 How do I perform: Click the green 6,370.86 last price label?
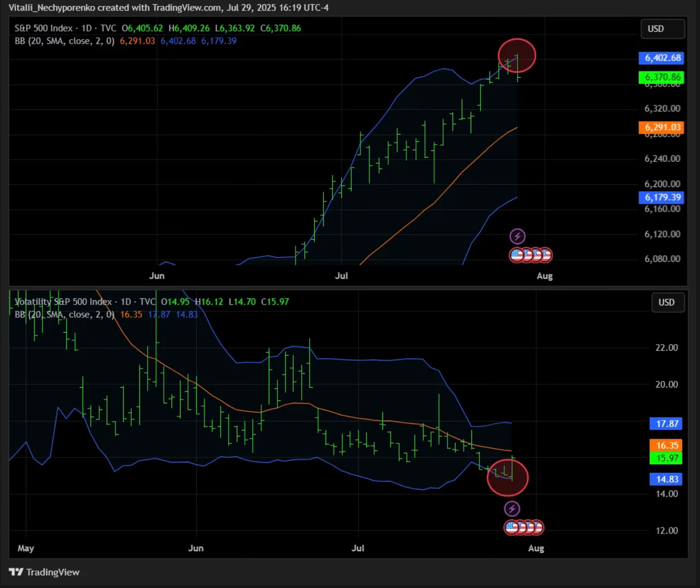point(662,77)
